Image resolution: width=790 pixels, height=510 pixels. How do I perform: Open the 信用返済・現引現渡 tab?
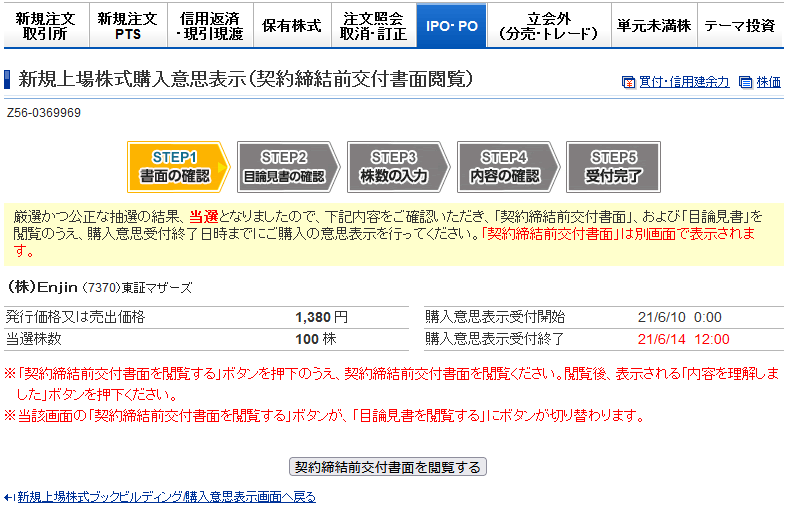click(209, 26)
